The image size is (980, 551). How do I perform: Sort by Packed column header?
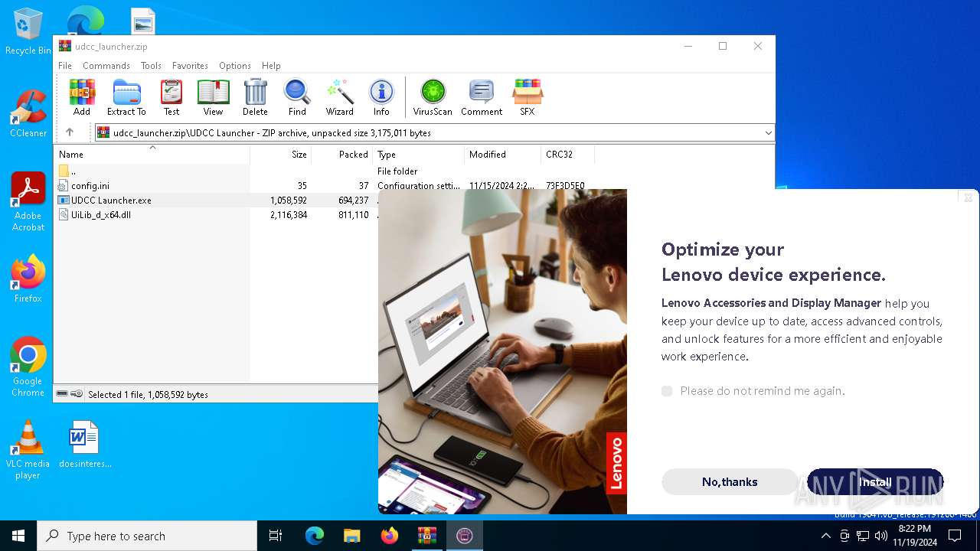pos(342,154)
